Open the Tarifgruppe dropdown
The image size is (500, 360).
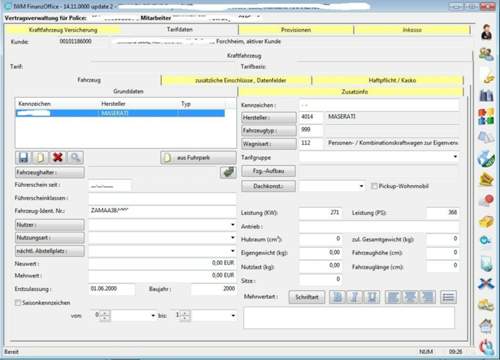coord(455,157)
